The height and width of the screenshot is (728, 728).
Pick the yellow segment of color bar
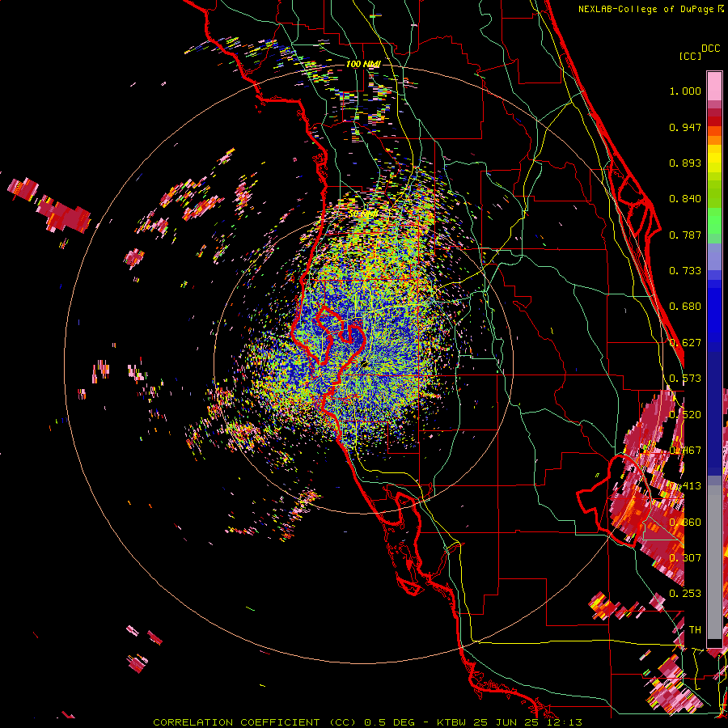coord(714,158)
